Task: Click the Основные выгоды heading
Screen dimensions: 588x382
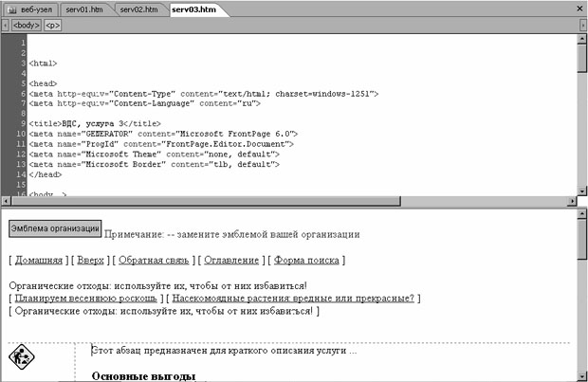Action: pos(143,376)
